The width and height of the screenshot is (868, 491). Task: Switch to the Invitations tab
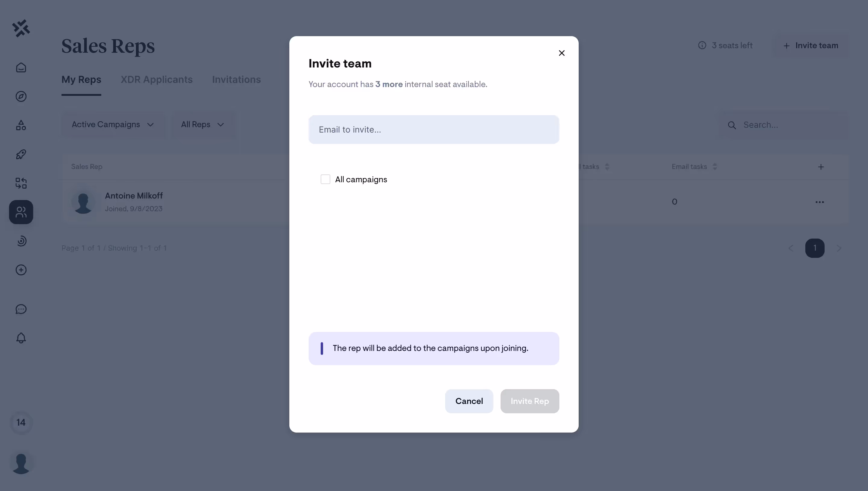coord(236,80)
